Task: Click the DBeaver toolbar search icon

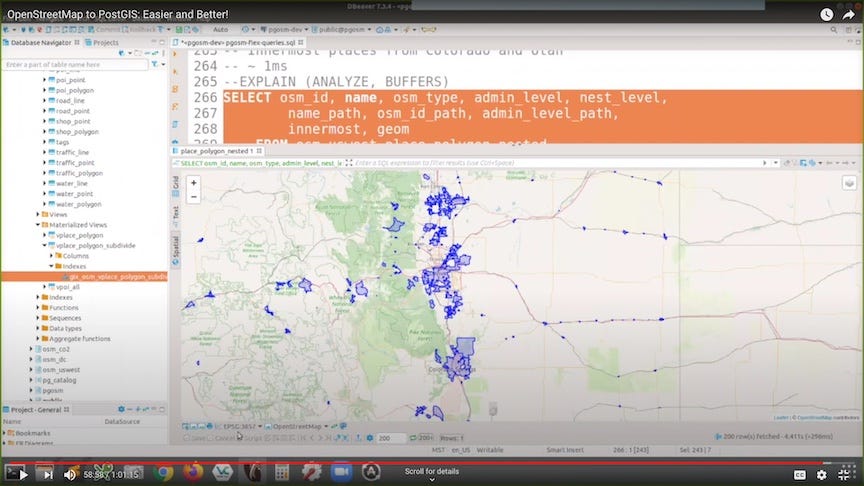Action: click(x=834, y=30)
